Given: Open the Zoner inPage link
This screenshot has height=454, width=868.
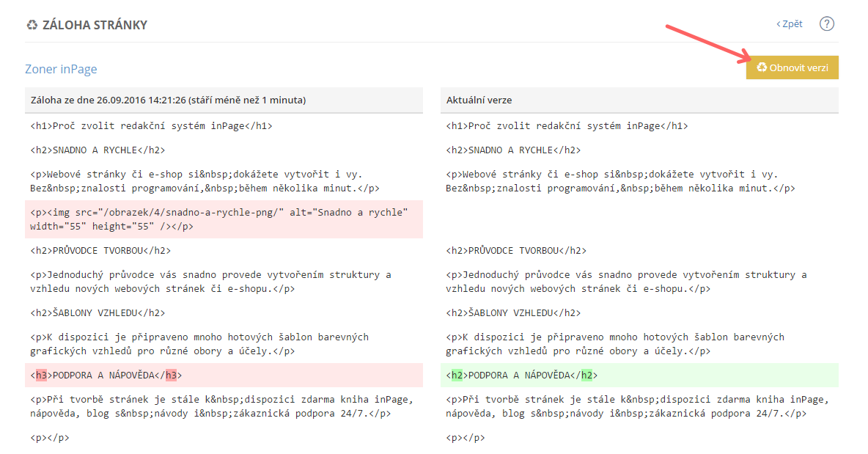Looking at the screenshot, I should coord(61,69).
